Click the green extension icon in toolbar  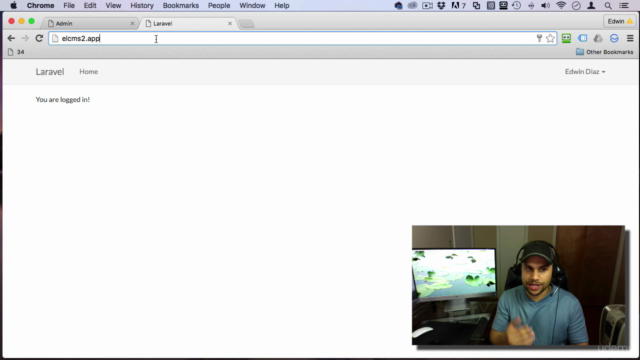(x=566, y=38)
